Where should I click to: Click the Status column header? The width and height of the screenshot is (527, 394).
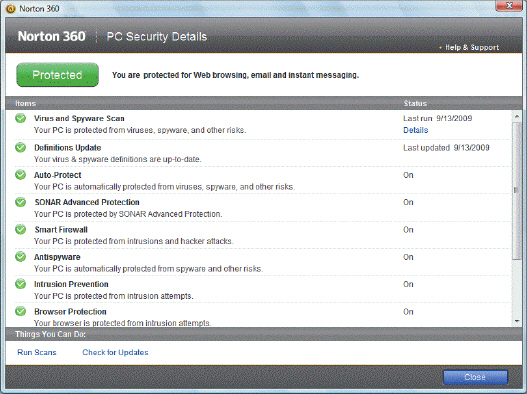tap(415, 103)
